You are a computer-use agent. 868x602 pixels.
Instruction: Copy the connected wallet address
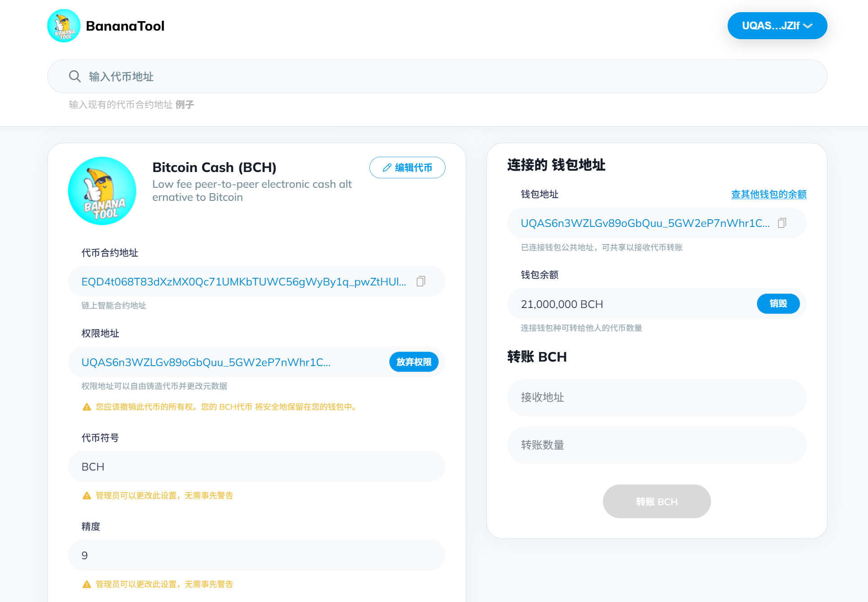click(782, 223)
